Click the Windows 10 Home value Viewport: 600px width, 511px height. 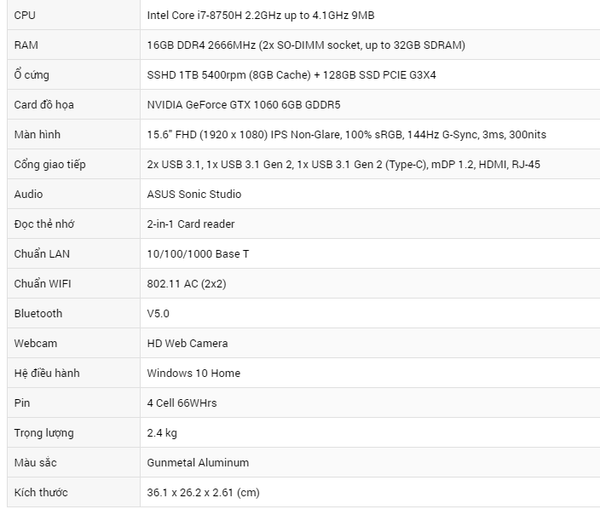pos(194,373)
